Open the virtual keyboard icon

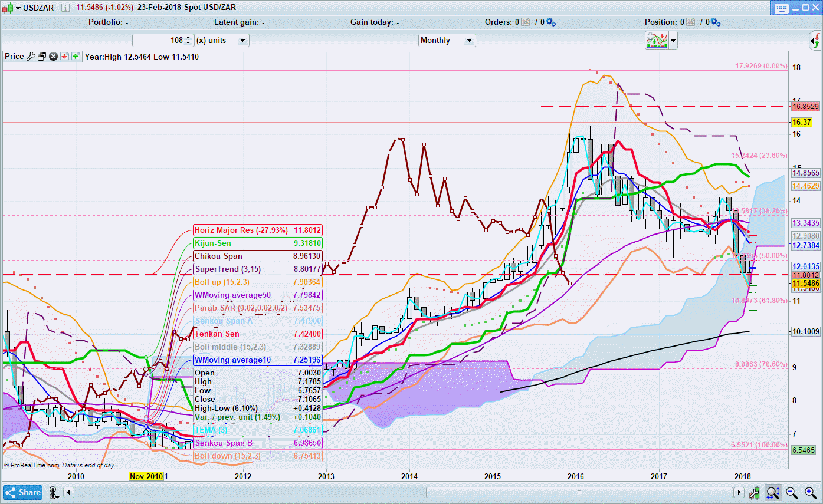(x=782, y=8)
